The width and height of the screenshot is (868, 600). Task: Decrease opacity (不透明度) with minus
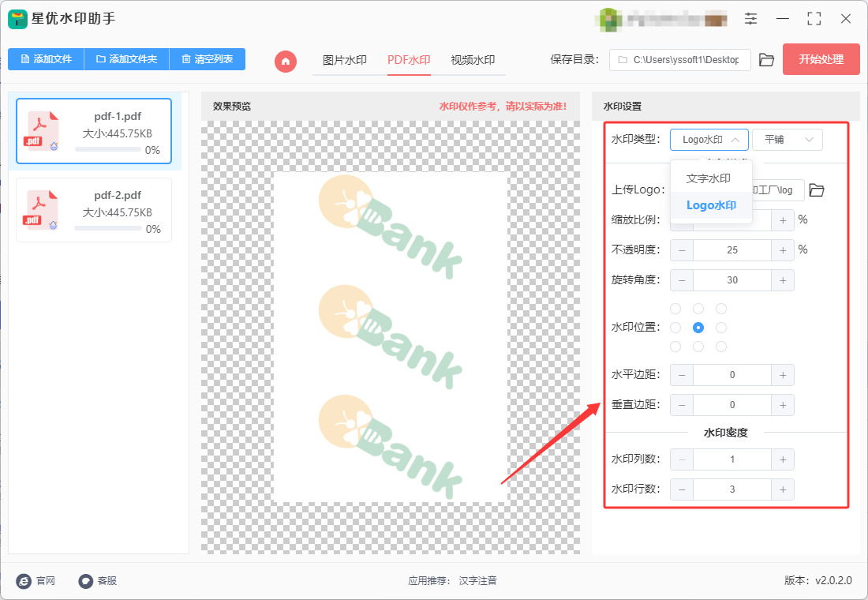[x=682, y=250]
